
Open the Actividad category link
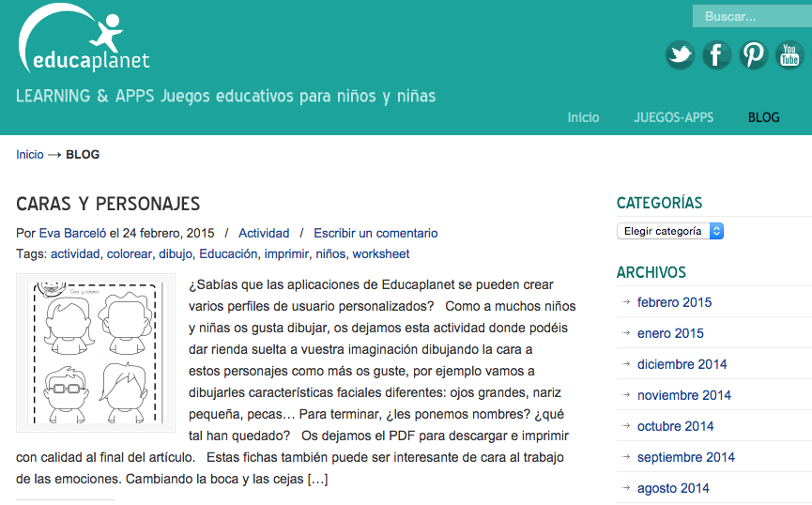(264, 233)
